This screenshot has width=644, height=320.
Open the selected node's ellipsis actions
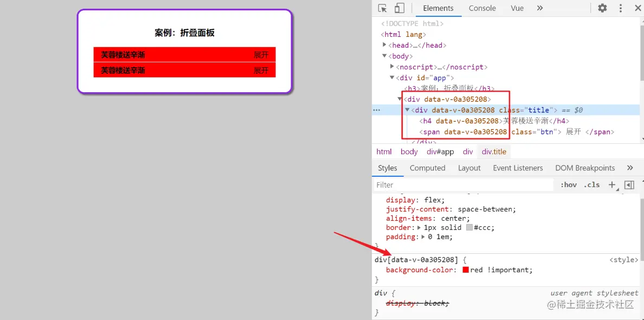377,110
